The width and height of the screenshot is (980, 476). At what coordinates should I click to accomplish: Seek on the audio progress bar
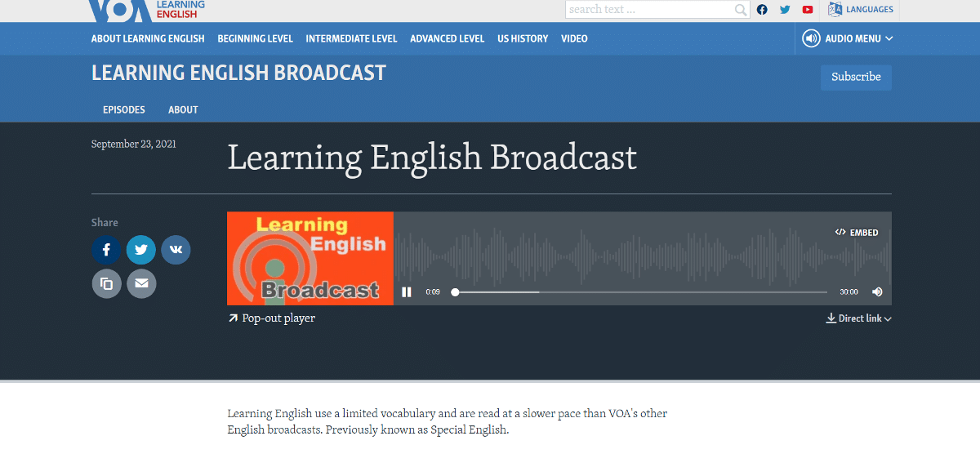pyautogui.click(x=641, y=292)
